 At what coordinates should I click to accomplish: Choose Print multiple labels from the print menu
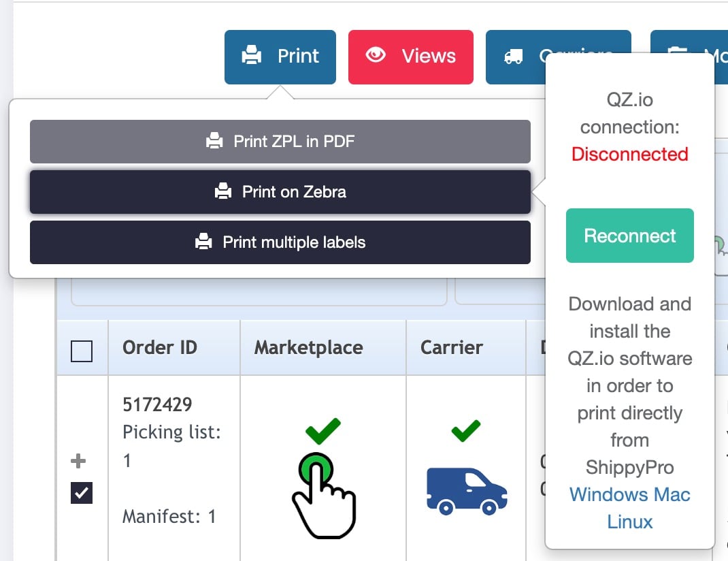[x=280, y=242]
